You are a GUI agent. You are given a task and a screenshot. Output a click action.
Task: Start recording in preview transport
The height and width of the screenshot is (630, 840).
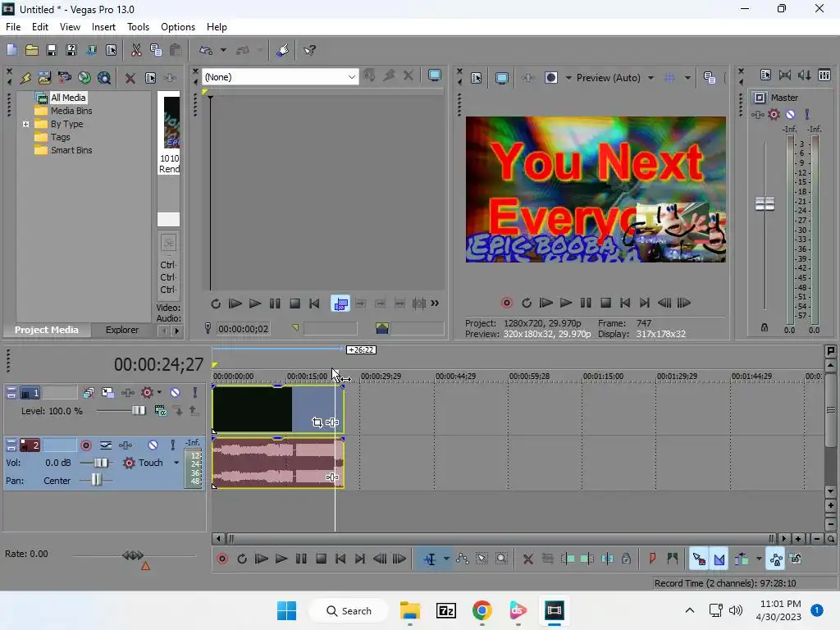506,303
